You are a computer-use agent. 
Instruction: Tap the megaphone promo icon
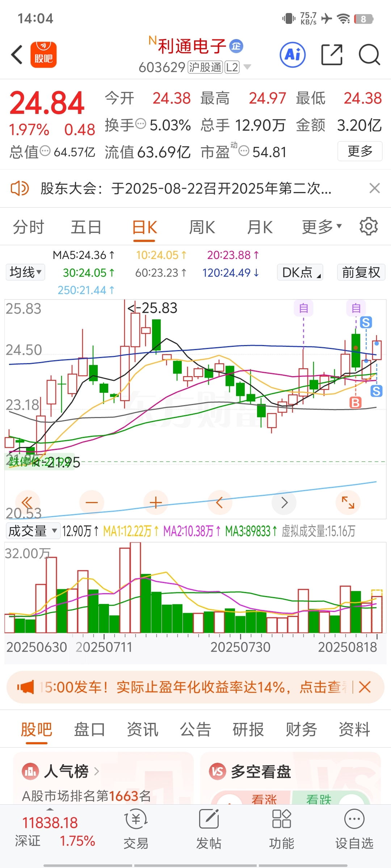[25, 687]
